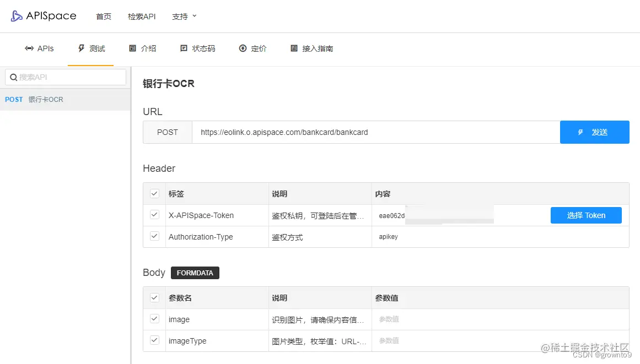This screenshot has height=364, width=640.
Task: Click the X-APISpace-Token label text
Action: pyautogui.click(x=201, y=215)
